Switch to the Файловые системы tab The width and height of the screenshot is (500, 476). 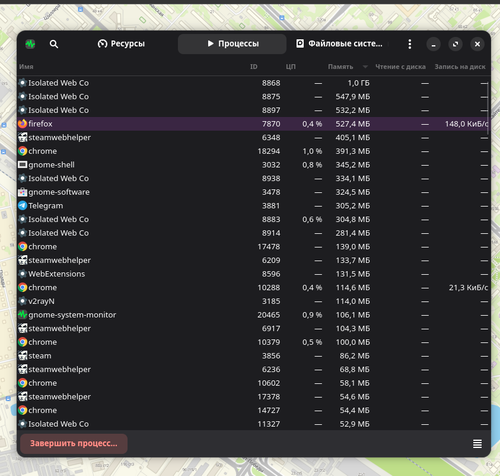[x=339, y=44]
